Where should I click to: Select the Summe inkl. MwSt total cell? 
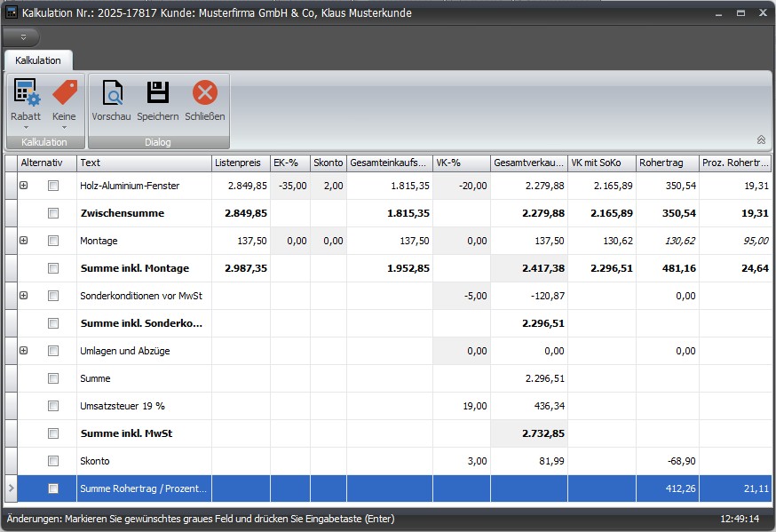coord(529,433)
